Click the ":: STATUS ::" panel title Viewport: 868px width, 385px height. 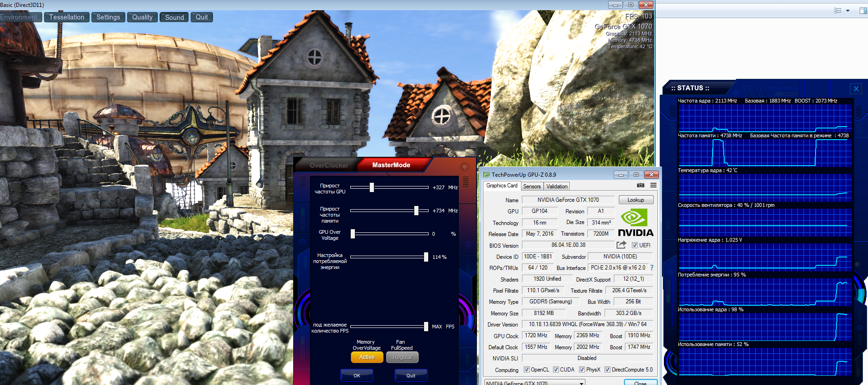[690, 88]
